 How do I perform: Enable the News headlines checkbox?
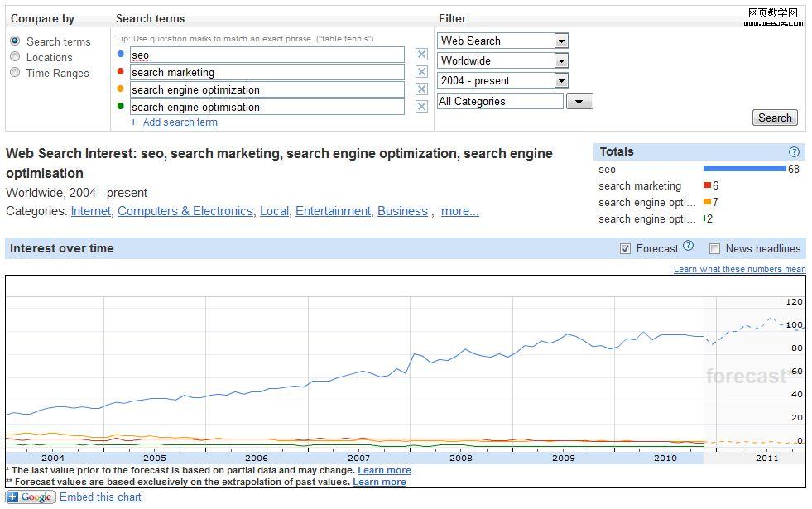pos(714,248)
